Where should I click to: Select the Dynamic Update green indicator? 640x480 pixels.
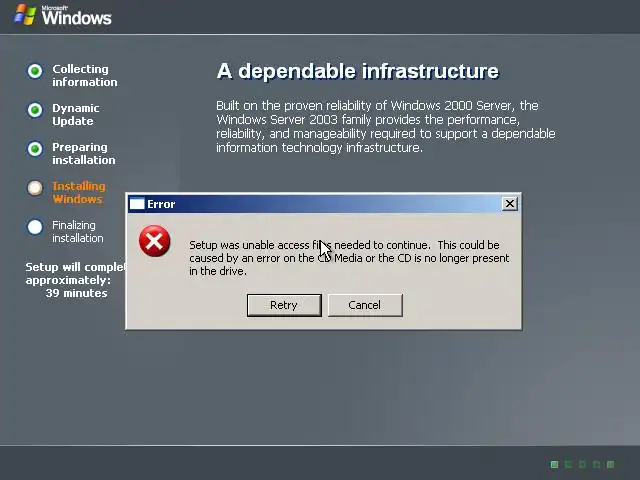point(35,110)
